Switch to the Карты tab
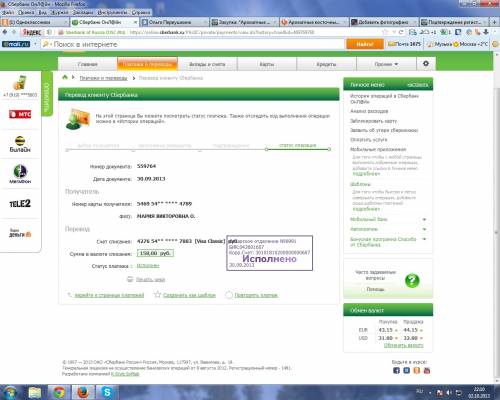This screenshot has height=400, width=500. 267,64
